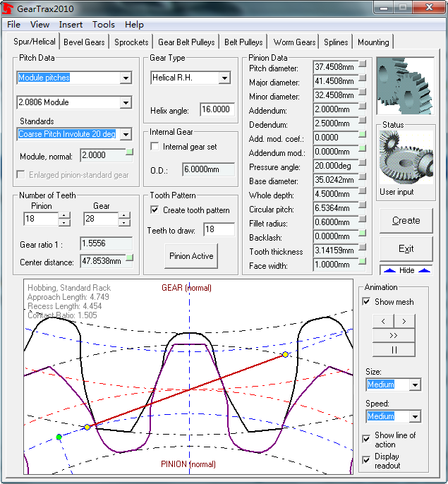Switch to Bevel Gears tab

pyautogui.click(x=84, y=42)
